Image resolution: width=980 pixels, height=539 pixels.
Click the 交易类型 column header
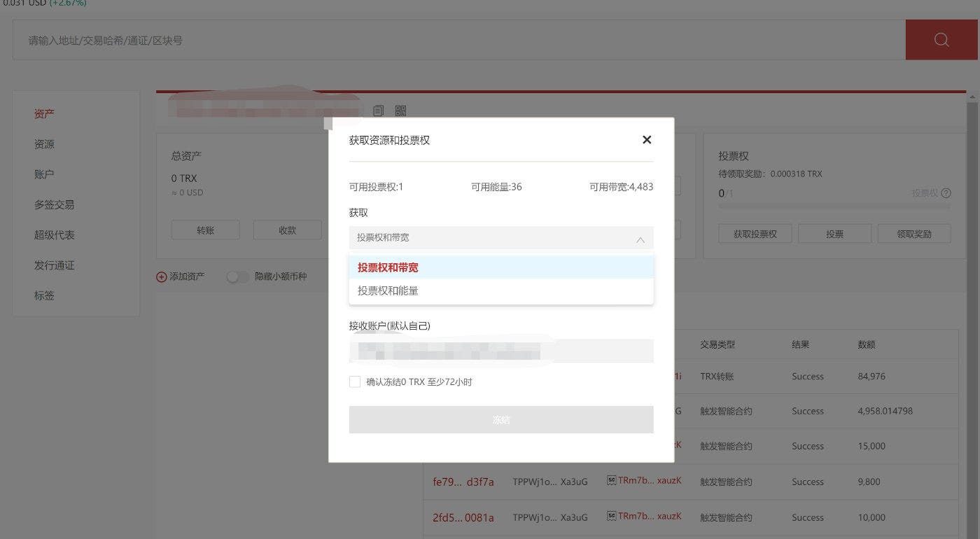pos(717,344)
